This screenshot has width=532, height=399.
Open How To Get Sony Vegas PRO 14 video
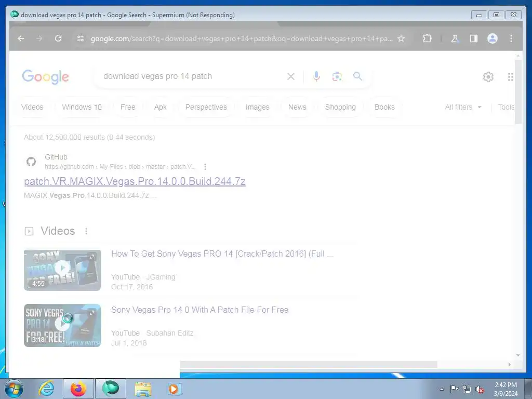[222, 254]
